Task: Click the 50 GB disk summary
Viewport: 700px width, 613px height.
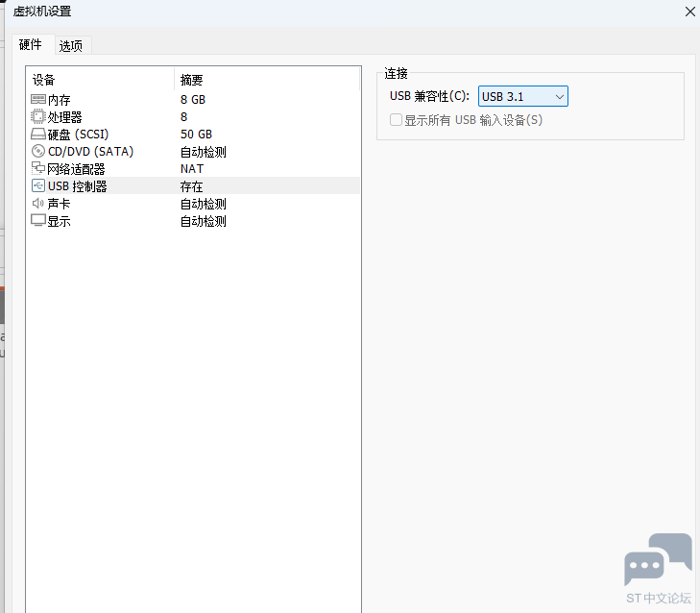Action: 196,135
